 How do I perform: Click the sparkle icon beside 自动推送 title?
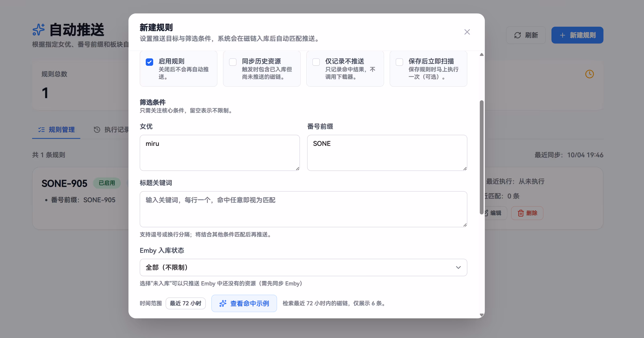tap(39, 30)
